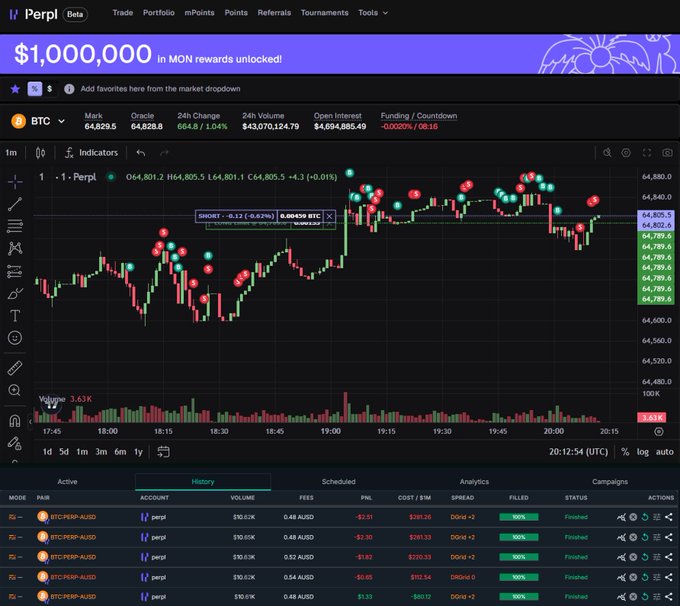Toggle percent scale on price axis
680x606 pixels.
click(625, 452)
